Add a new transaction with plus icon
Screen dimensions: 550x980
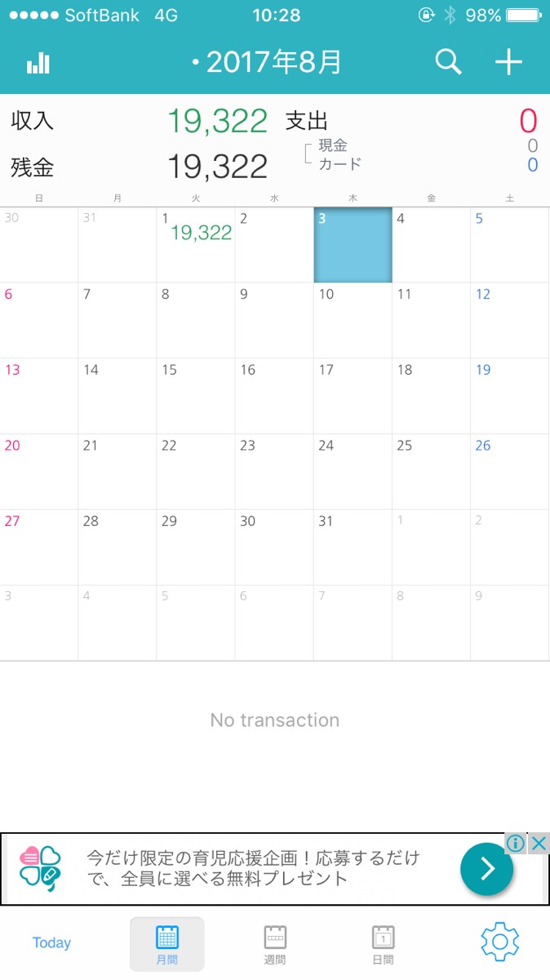508,62
